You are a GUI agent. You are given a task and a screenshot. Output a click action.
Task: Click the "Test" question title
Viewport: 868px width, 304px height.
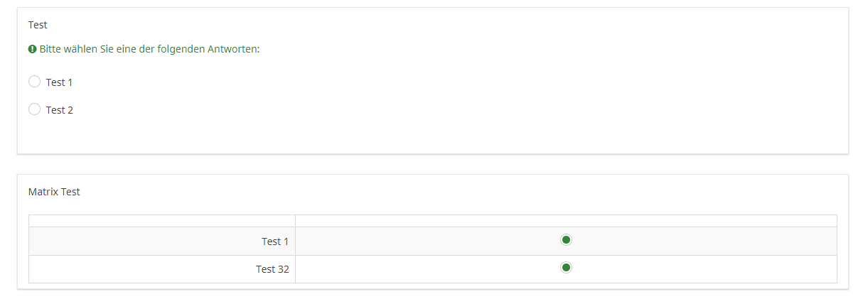[x=38, y=25]
